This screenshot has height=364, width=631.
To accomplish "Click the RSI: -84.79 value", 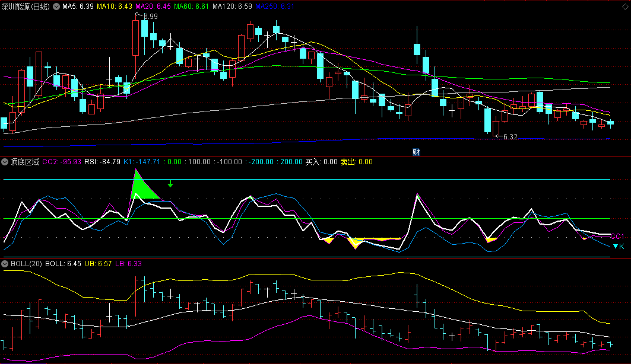I will [102, 162].
